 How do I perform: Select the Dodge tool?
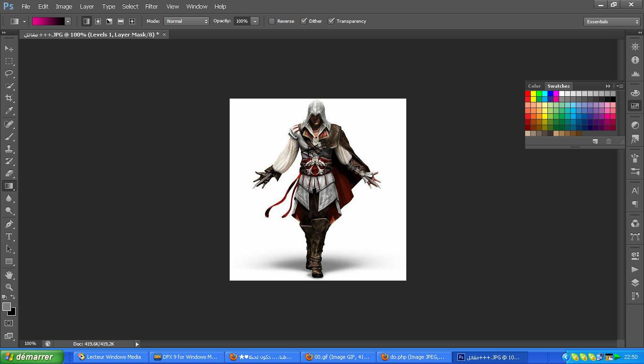point(9,210)
